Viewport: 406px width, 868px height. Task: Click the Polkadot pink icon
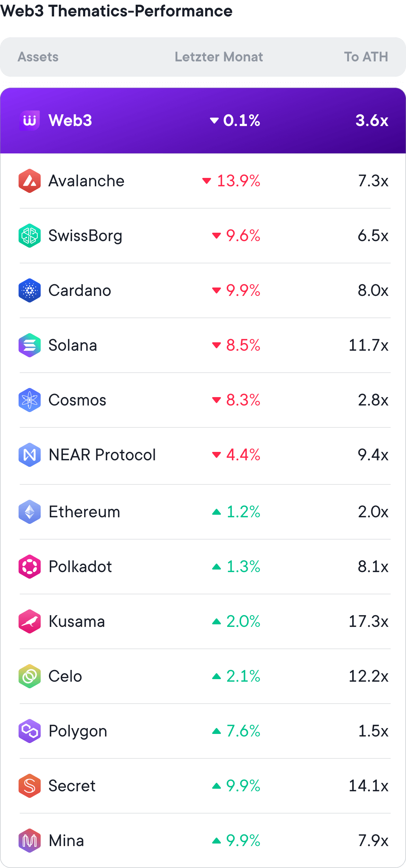(x=30, y=567)
